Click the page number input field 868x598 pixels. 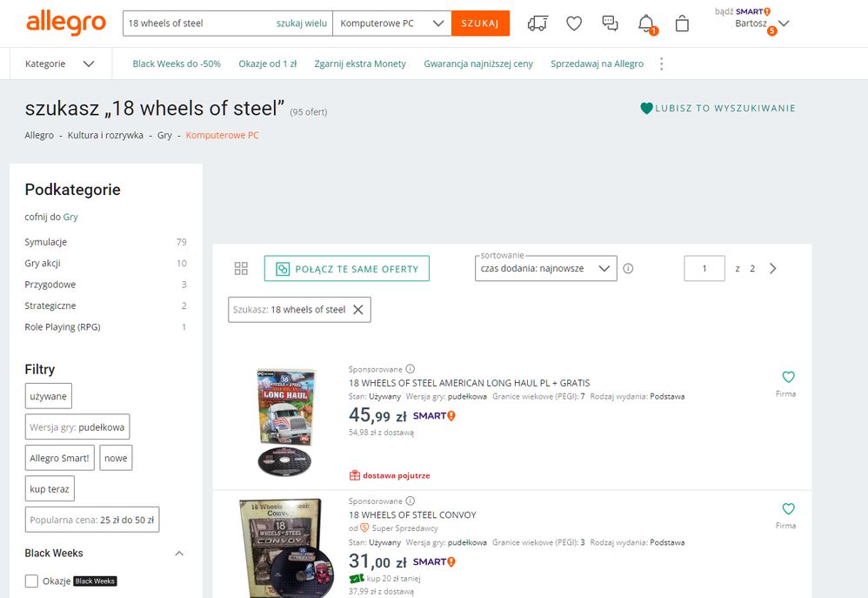(704, 269)
